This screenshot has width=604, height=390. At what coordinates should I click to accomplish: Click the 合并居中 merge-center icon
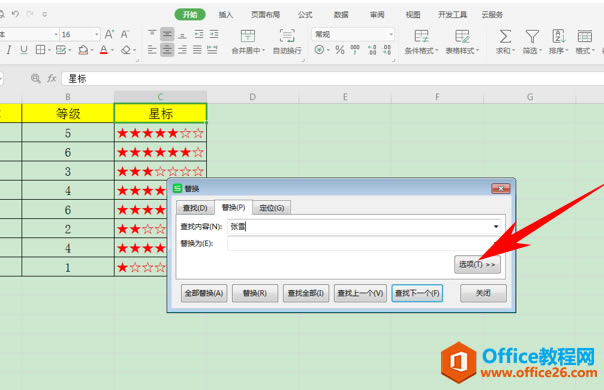[x=248, y=36]
